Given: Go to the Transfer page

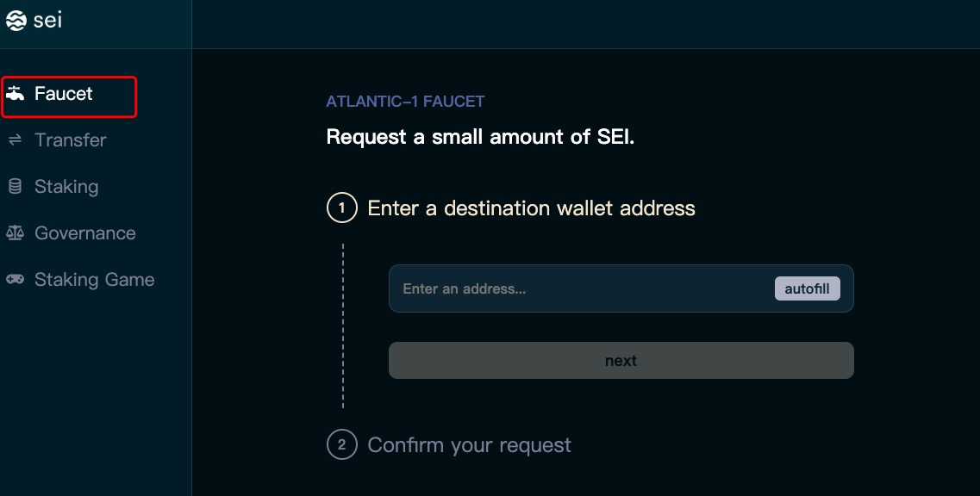Looking at the screenshot, I should point(70,140).
